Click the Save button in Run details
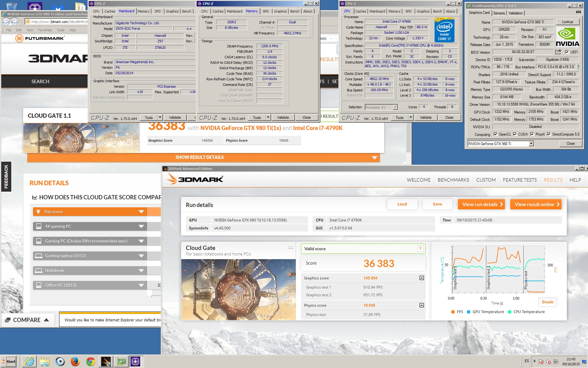This screenshot has height=368, width=588. coord(437,204)
